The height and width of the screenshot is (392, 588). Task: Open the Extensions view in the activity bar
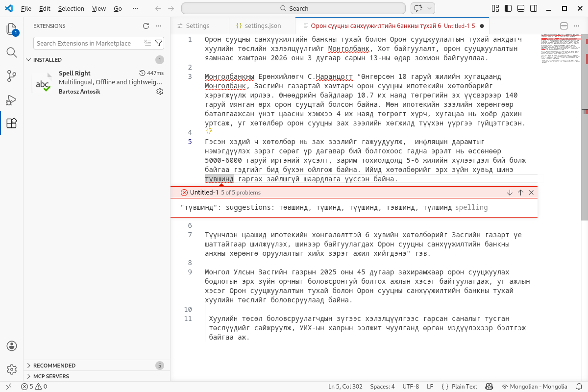[11, 123]
